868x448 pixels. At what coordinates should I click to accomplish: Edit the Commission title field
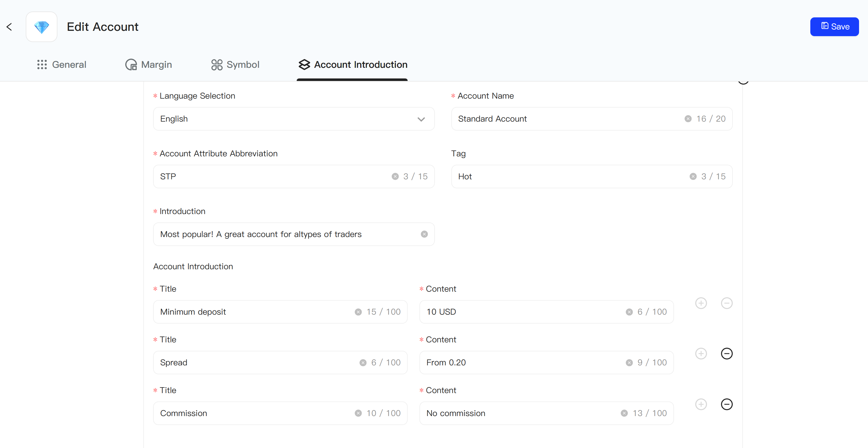click(280, 413)
